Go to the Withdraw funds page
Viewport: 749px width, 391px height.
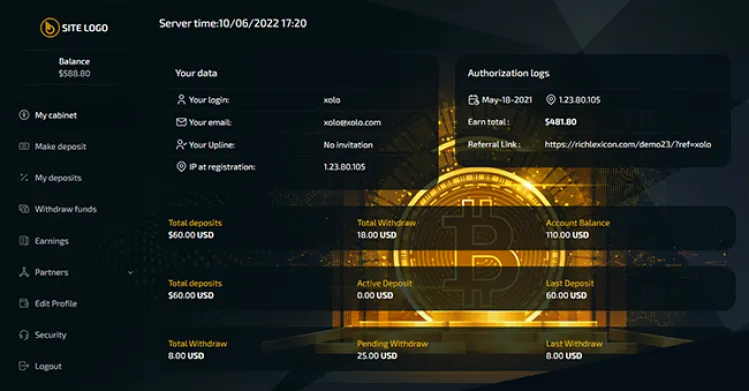(65, 209)
